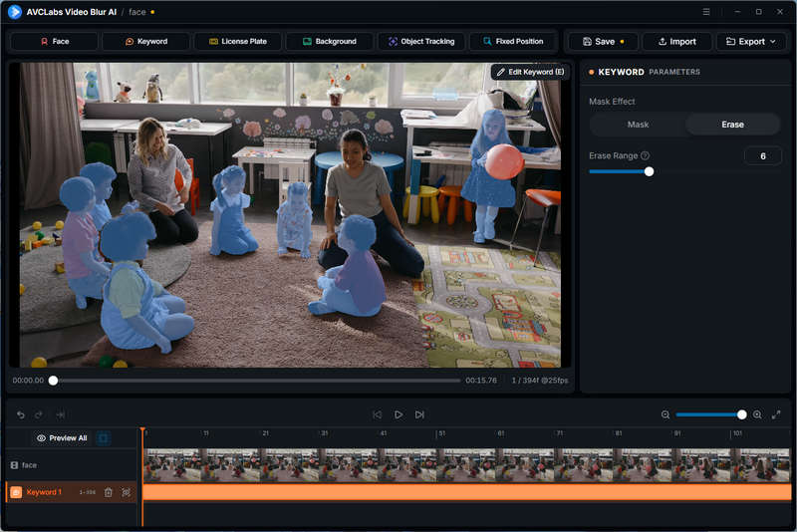Click the blue square icon beside Preview All
Image resolution: width=797 pixels, height=532 pixels.
click(x=104, y=438)
